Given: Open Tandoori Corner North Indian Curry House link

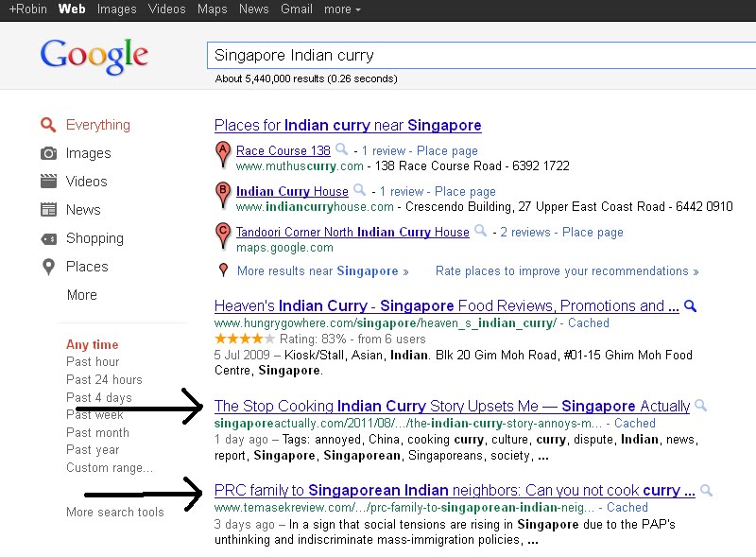Looking at the screenshot, I should pos(352,232).
